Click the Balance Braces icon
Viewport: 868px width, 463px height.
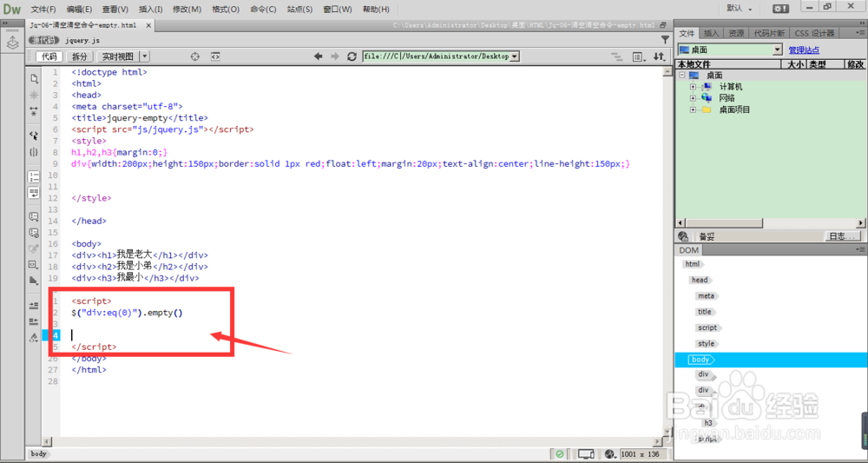34,152
